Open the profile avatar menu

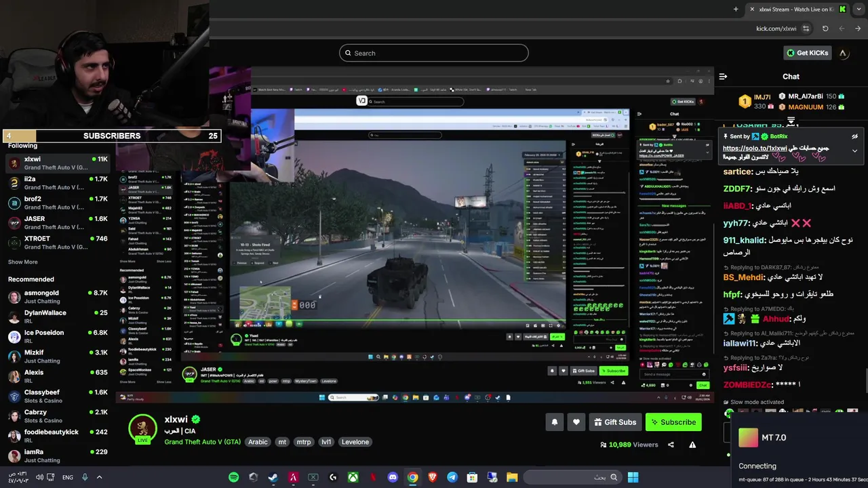click(x=843, y=53)
